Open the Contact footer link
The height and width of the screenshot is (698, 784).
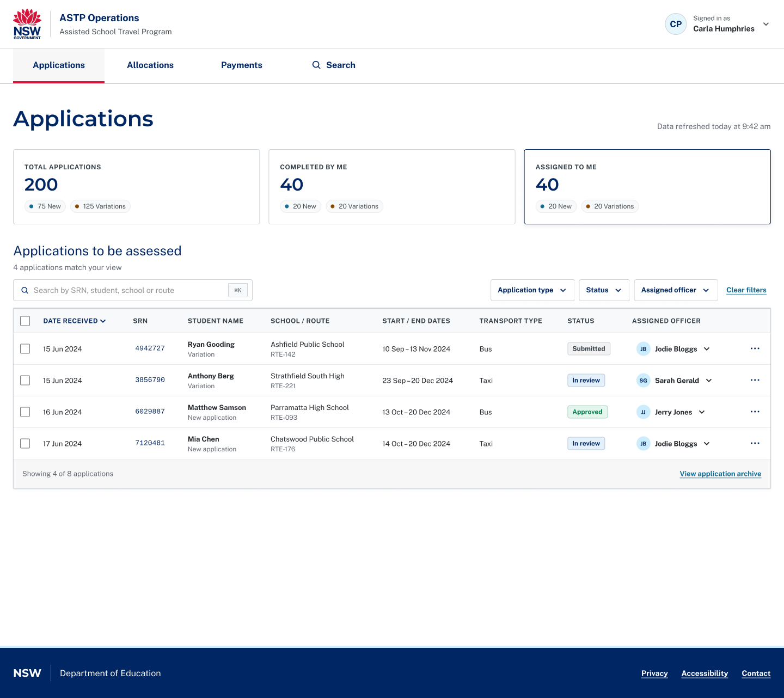click(x=756, y=673)
